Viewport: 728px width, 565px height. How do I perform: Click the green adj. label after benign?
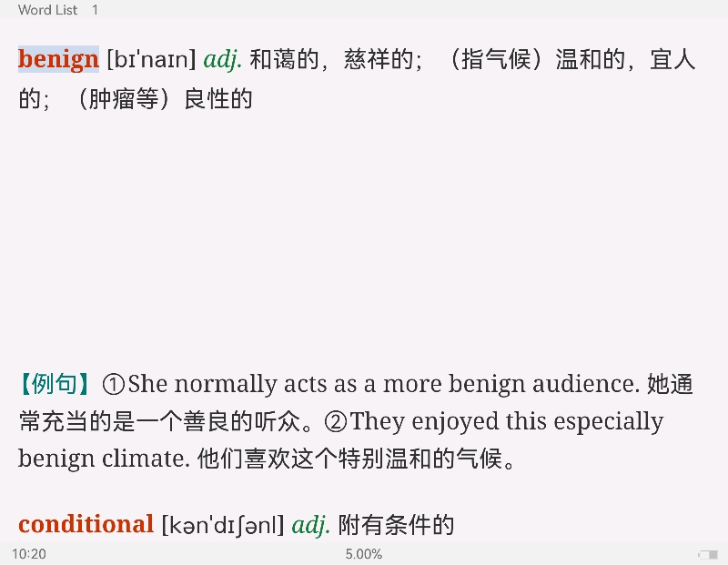click(x=223, y=59)
